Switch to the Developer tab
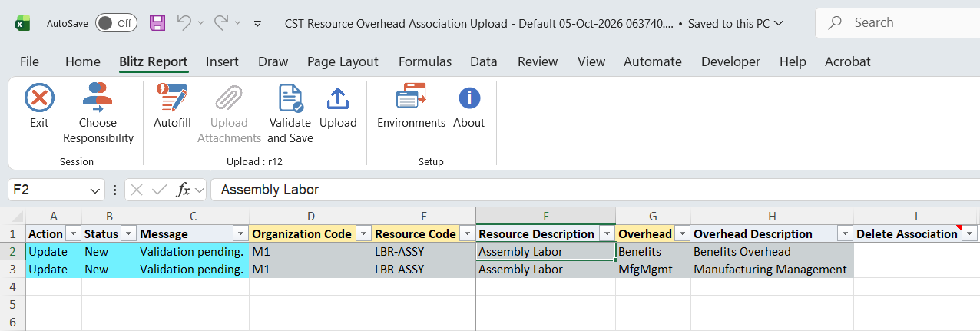The width and height of the screenshot is (980, 331). coord(730,61)
